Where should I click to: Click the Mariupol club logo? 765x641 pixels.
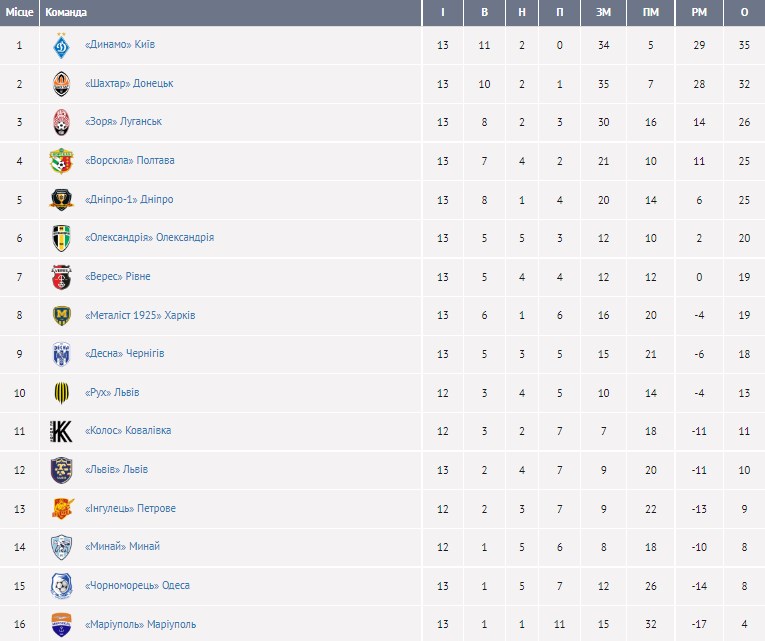click(61, 624)
